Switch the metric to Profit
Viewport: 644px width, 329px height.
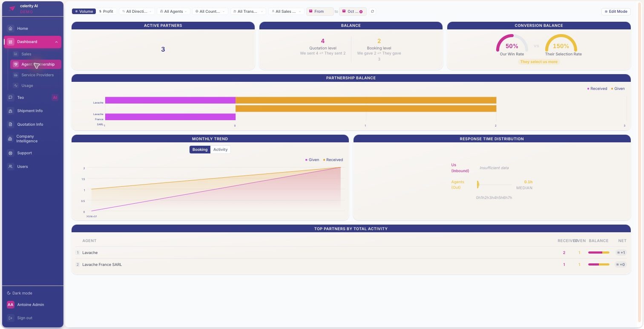pos(106,12)
